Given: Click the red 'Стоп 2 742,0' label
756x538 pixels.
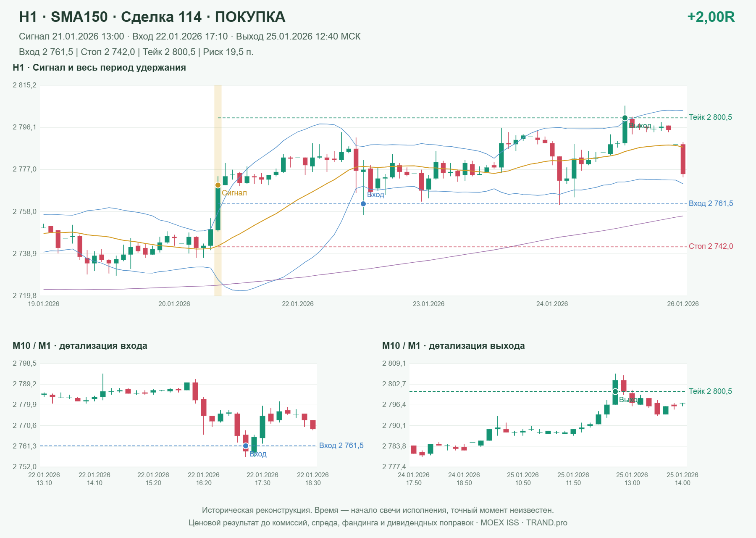Looking at the screenshot, I should tap(711, 246).
